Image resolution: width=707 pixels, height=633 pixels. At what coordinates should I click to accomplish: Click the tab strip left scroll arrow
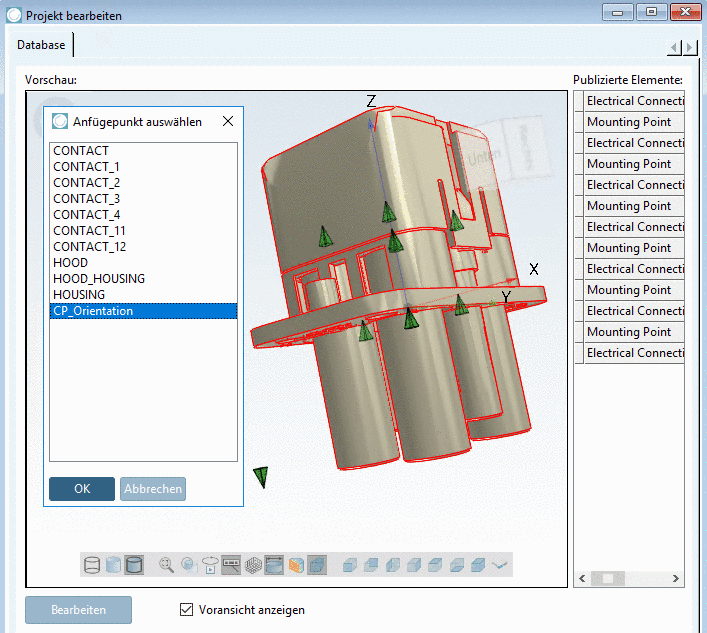pos(674,47)
